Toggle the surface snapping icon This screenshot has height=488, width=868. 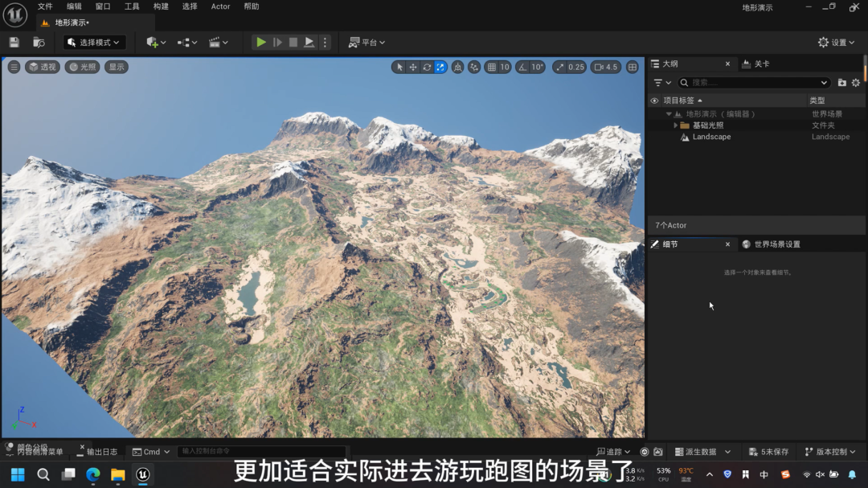tap(474, 67)
